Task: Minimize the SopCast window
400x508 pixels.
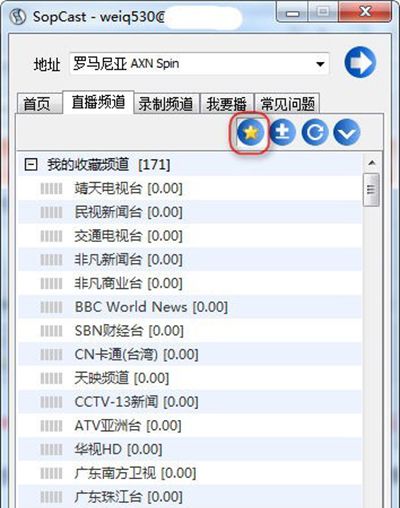Action: [x=293, y=12]
